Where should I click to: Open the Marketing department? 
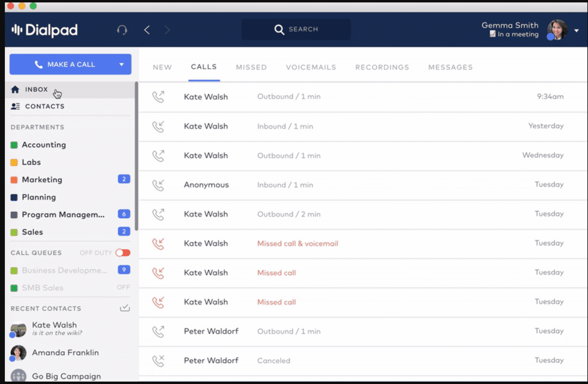[x=42, y=180]
